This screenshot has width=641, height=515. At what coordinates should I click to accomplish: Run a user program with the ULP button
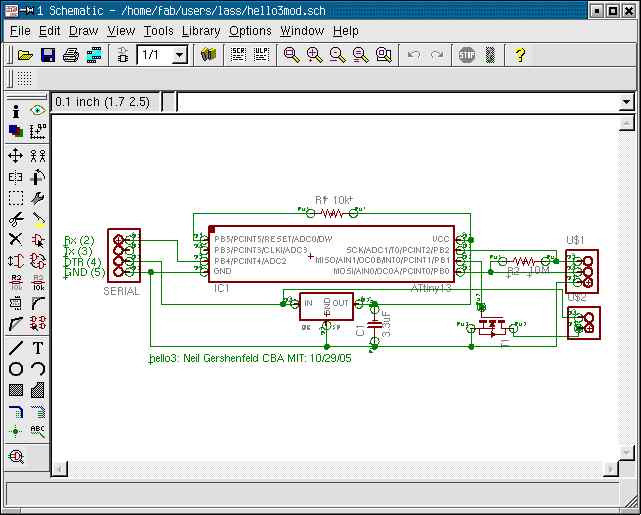[259, 55]
